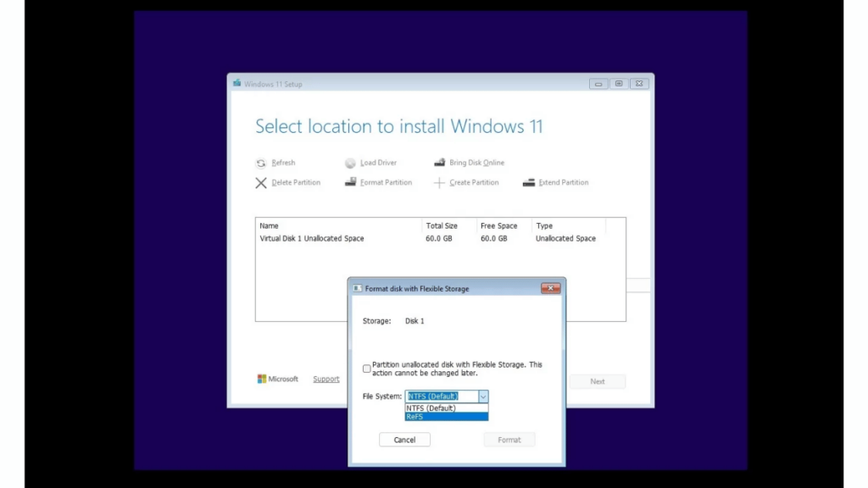Open the Support link
Screen dimensions: 868x488
(x=326, y=379)
